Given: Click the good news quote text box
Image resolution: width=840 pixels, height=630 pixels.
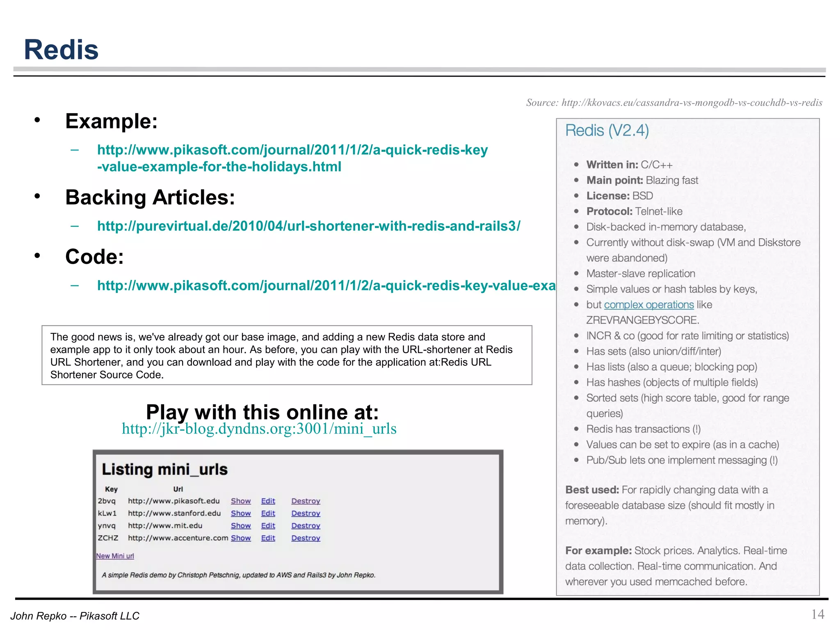Looking at the screenshot, I should [x=287, y=355].
